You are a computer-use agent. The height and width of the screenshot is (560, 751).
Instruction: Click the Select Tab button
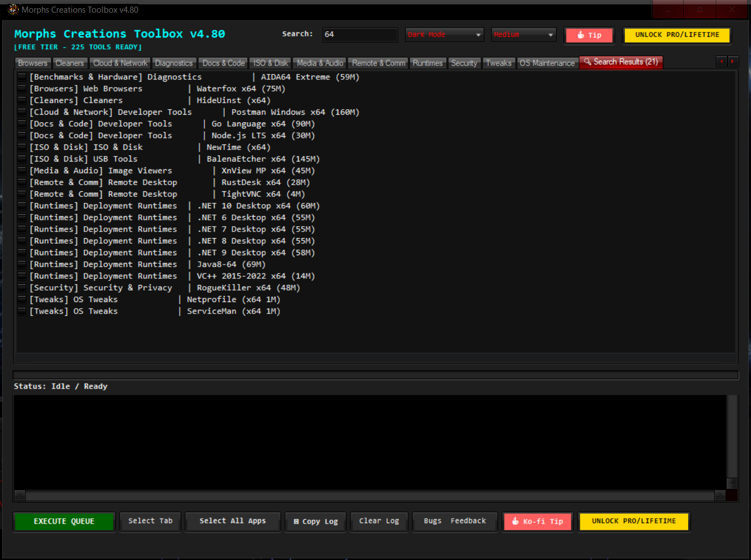pyautogui.click(x=150, y=521)
